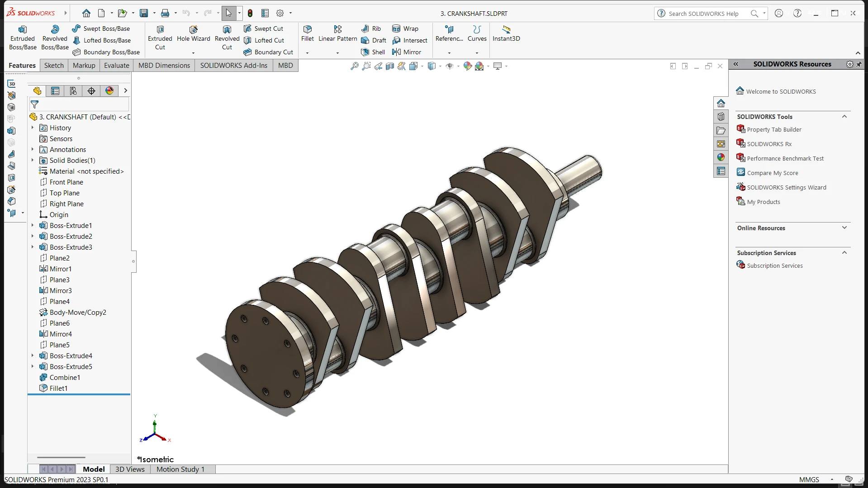Expand the Online Resources section

(844, 228)
